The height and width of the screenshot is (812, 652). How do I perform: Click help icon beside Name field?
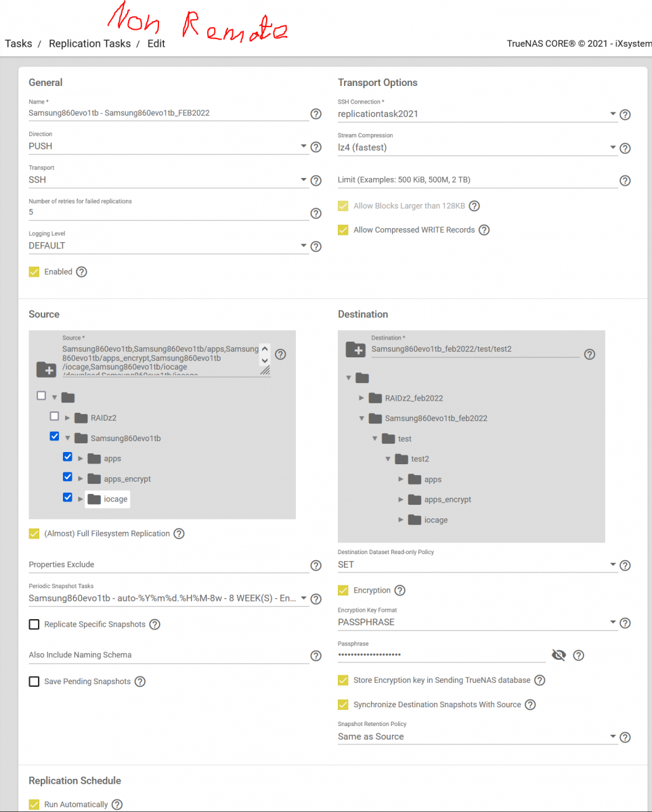pos(316,114)
